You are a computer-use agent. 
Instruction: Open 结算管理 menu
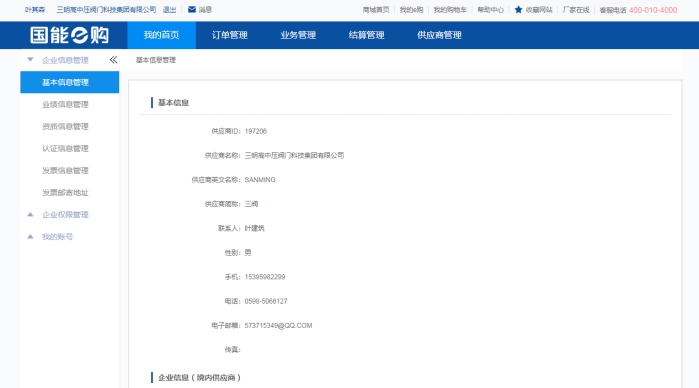366,35
